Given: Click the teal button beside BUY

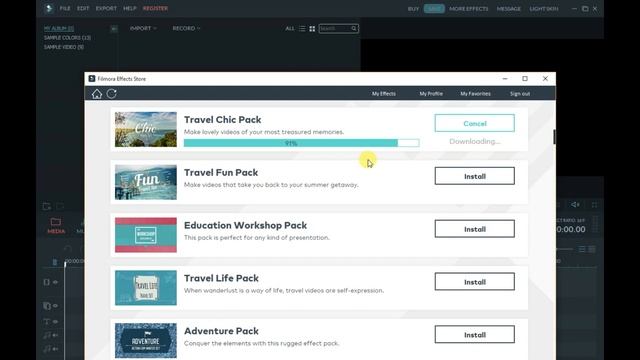Looking at the screenshot, I should coord(434,9).
